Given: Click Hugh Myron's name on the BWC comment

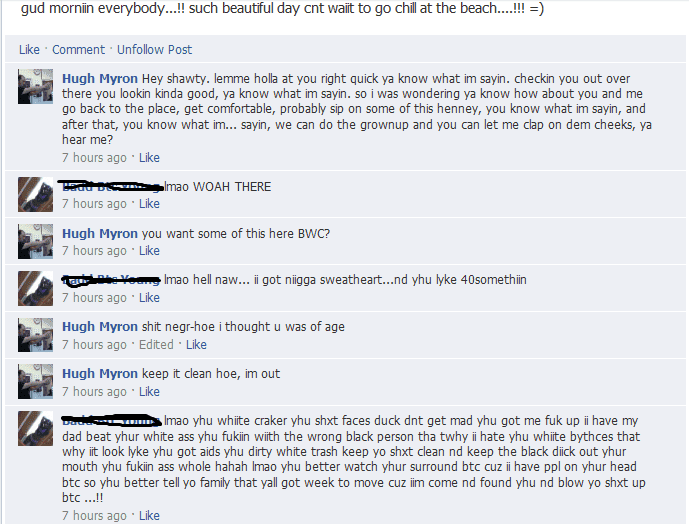Looking at the screenshot, I should [x=100, y=233].
